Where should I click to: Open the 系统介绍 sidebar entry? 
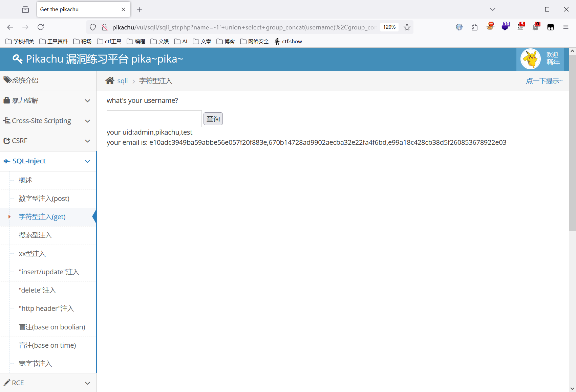(48, 80)
